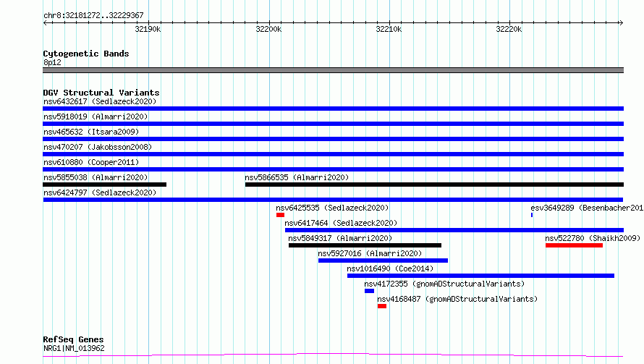
Task: Open variant label nsv6425535 (Sedlazeck2020)
Action: point(332,208)
